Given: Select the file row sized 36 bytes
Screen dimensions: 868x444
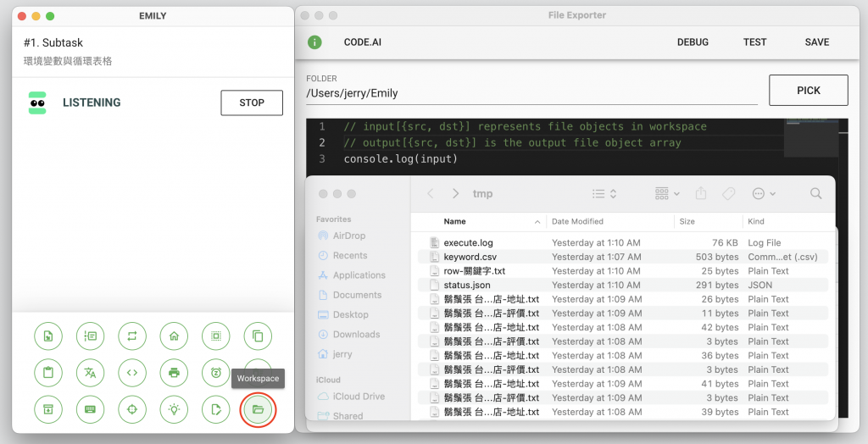Looking at the screenshot, I should tap(623, 355).
